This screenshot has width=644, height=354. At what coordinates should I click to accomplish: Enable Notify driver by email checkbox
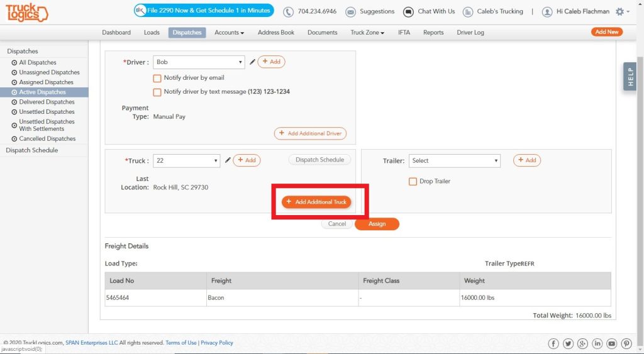tap(157, 78)
